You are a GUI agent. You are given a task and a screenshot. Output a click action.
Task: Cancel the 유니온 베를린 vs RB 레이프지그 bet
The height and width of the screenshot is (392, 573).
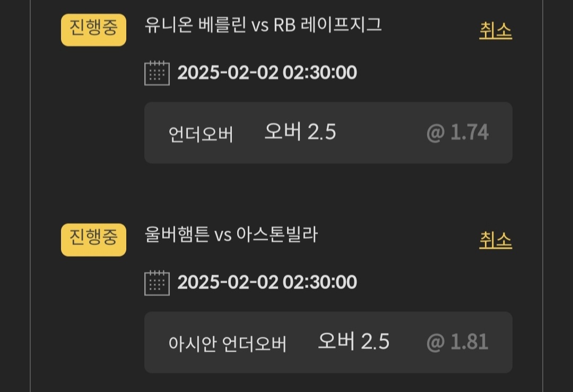coord(495,31)
